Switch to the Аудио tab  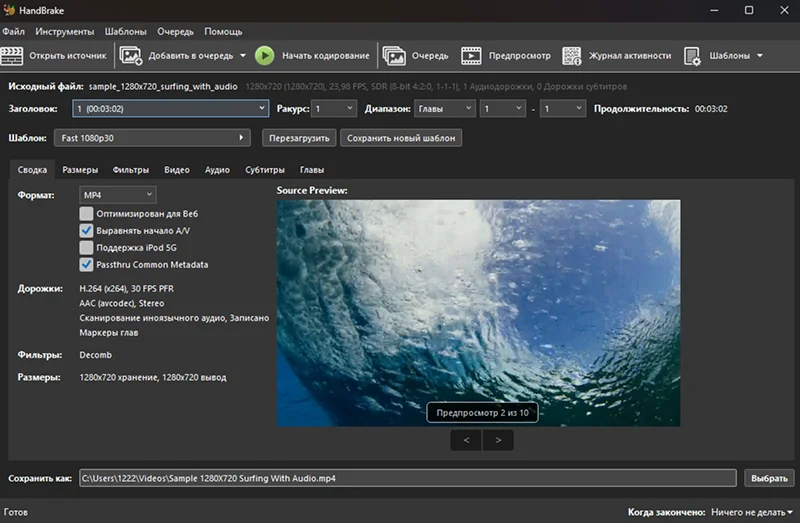(x=217, y=170)
